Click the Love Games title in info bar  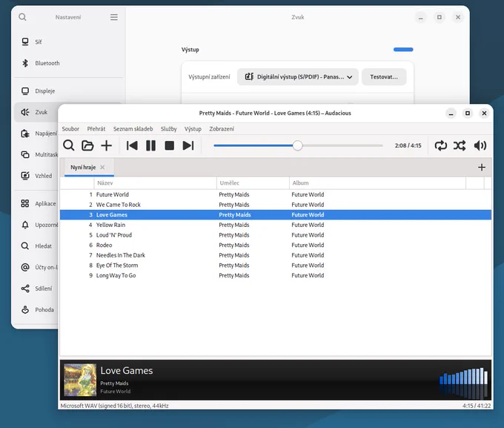(127, 370)
